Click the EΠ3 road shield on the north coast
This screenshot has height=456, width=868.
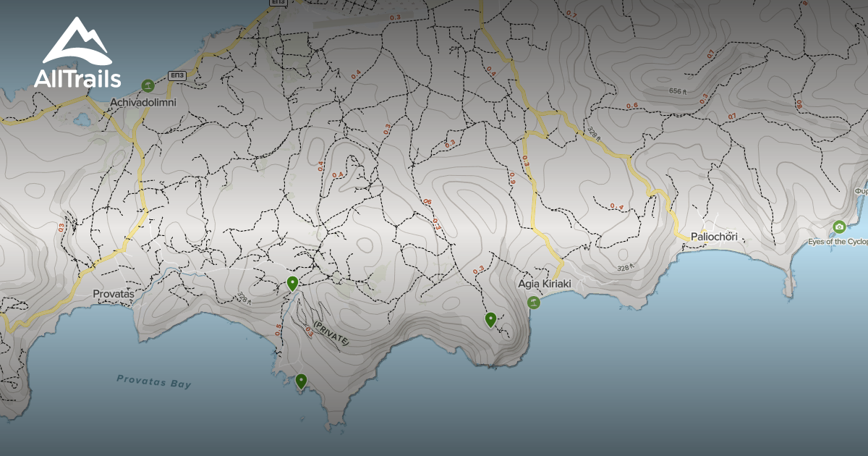[177, 75]
